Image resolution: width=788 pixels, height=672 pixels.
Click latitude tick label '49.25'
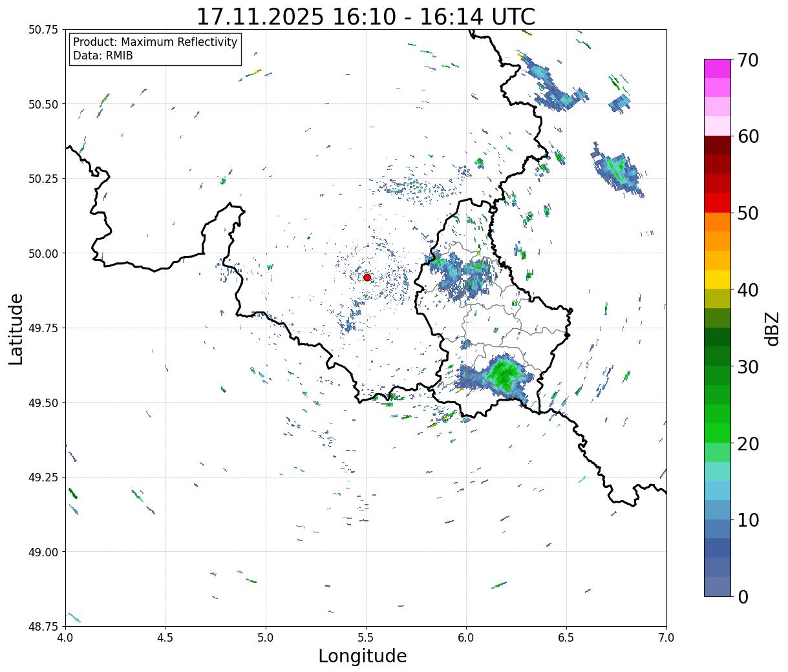[43, 478]
